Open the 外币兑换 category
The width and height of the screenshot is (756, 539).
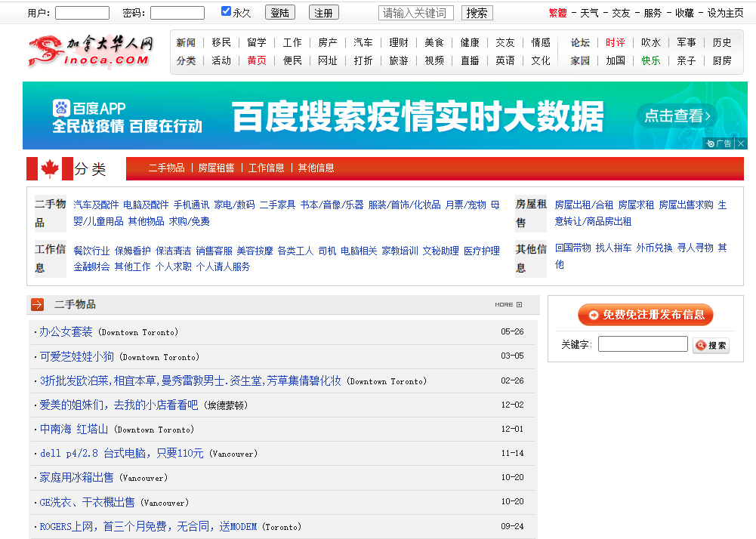coord(654,248)
